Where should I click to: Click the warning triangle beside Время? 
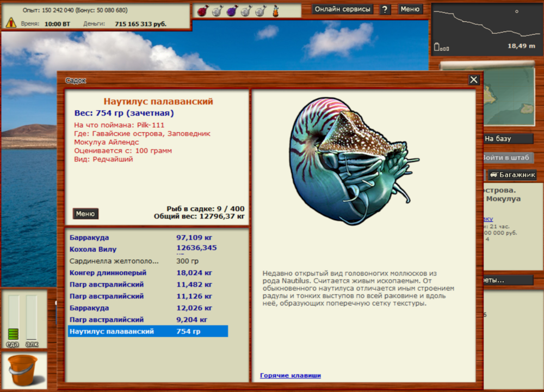(x=10, y=22)
